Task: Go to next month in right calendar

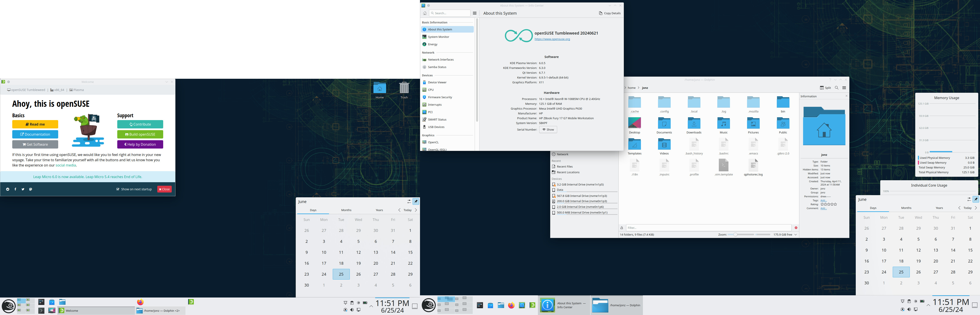Action: 976,208
